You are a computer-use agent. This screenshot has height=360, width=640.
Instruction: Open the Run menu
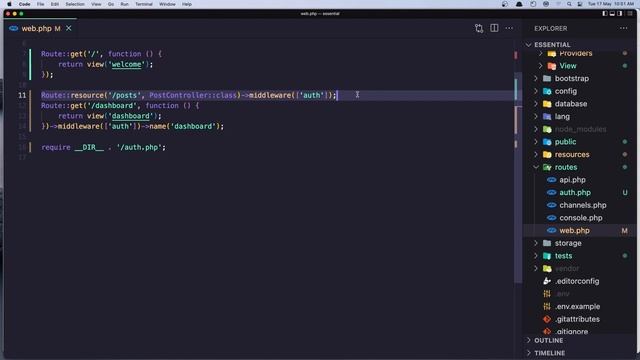124,4
